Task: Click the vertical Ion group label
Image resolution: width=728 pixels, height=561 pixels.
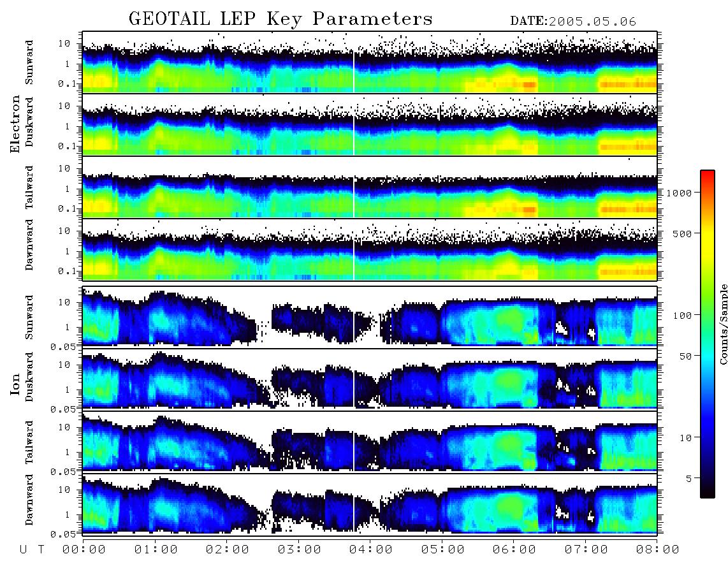Action: pyautogui.click(x=15, y=384)
